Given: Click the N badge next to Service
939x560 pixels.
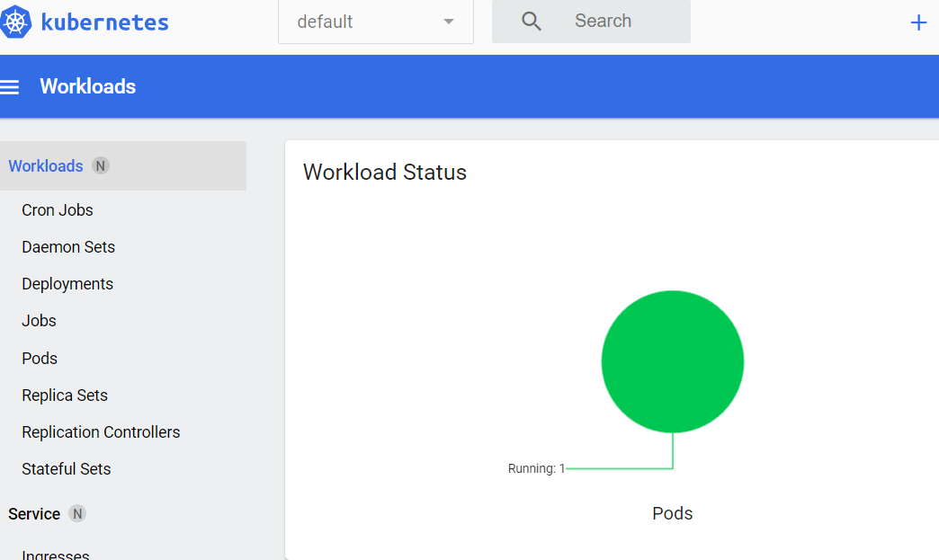Looking at the screenshot, I should 77,513.
